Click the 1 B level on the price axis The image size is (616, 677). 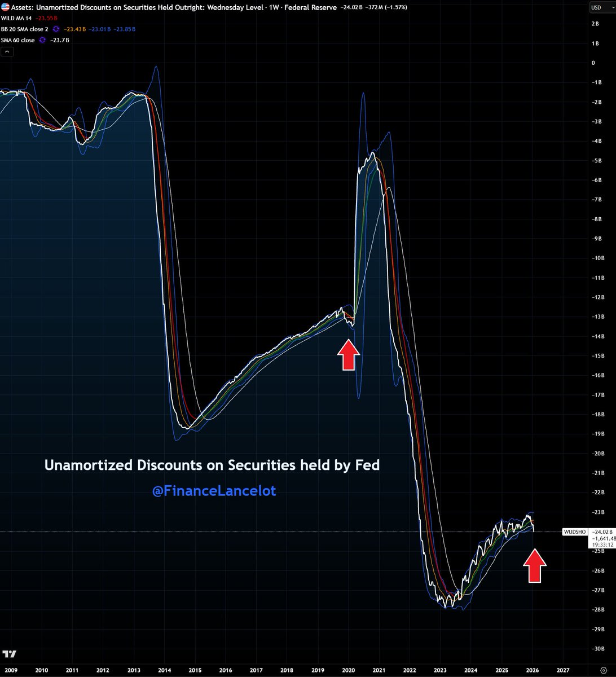tap(595, 43)
